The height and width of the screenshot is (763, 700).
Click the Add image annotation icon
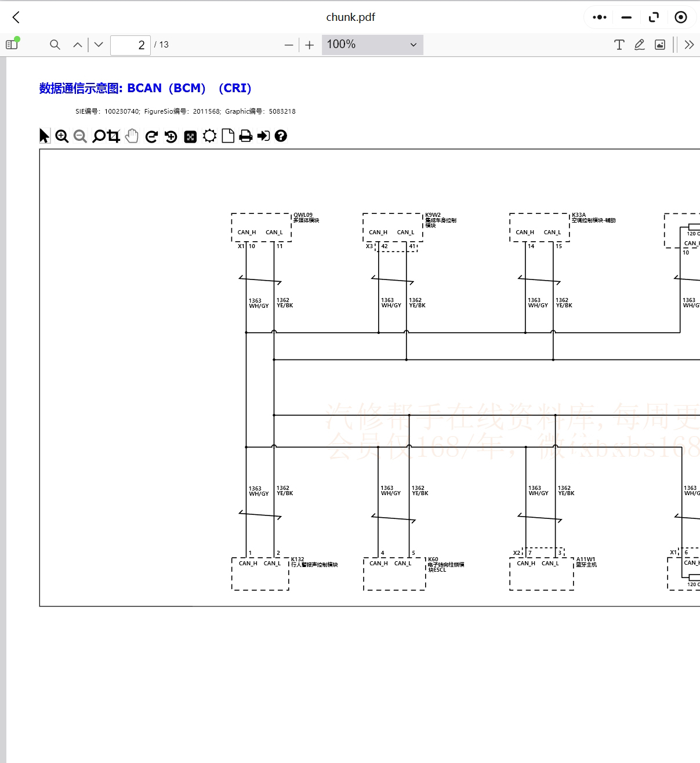click(659, 44)
